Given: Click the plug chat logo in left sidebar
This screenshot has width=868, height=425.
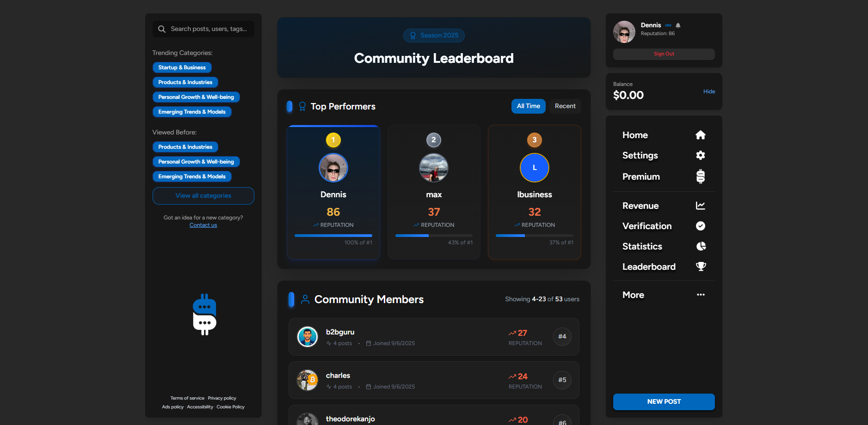Looking at the screenshot, I should point(204,314).
